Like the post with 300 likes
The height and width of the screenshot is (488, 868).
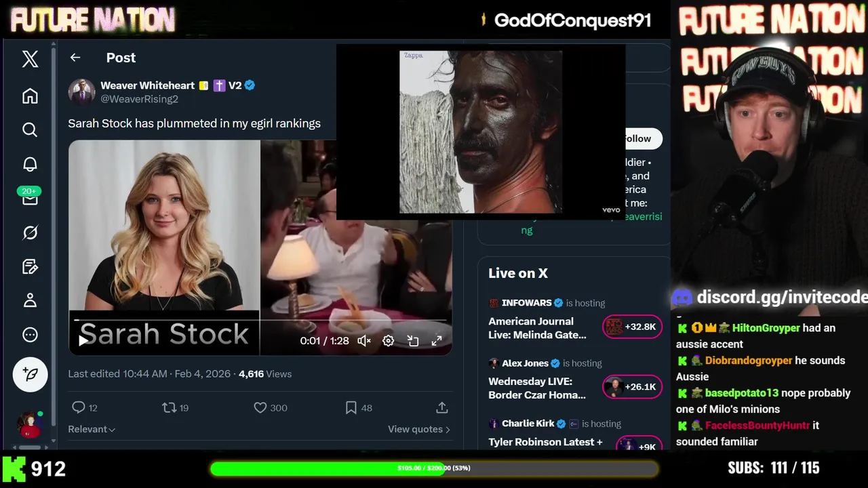tap(270, 407)
